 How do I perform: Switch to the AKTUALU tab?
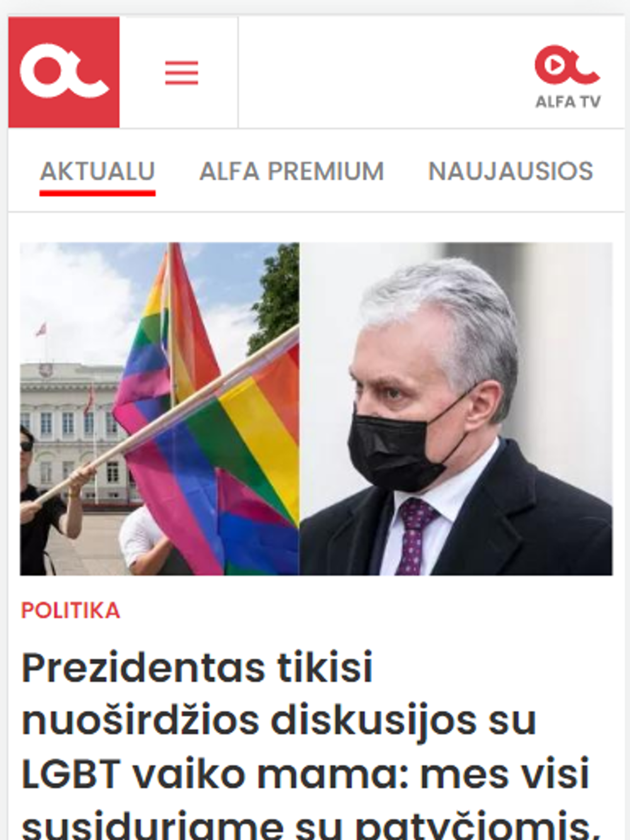(98, 171)
